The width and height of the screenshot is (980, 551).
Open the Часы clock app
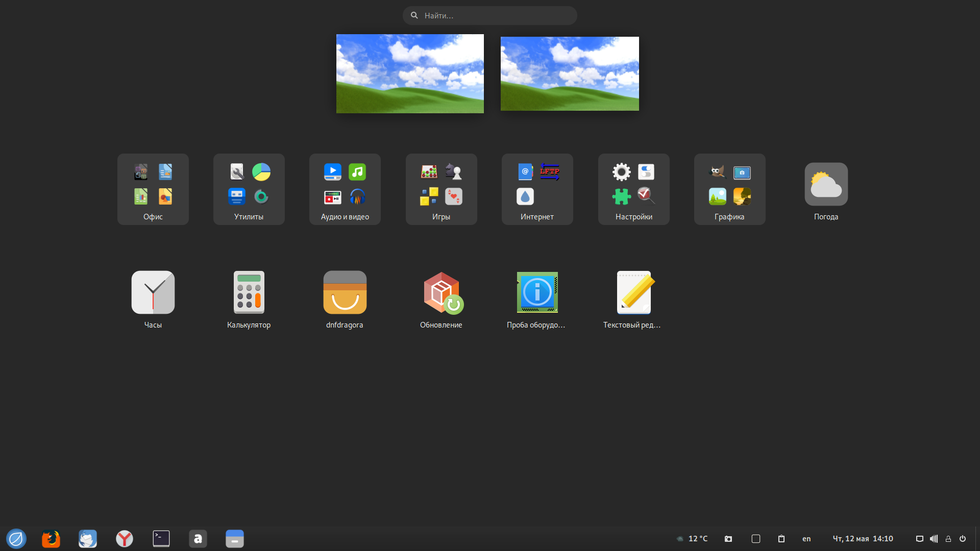pyautogui.click(x=153, y=293)
